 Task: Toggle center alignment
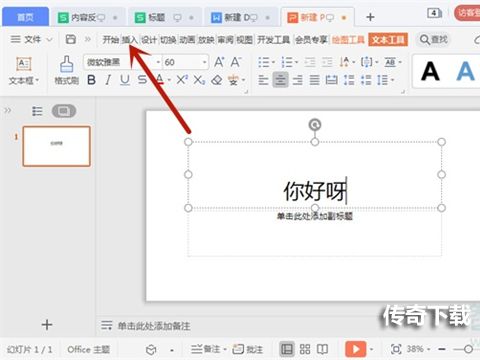[x=280, y=80]
